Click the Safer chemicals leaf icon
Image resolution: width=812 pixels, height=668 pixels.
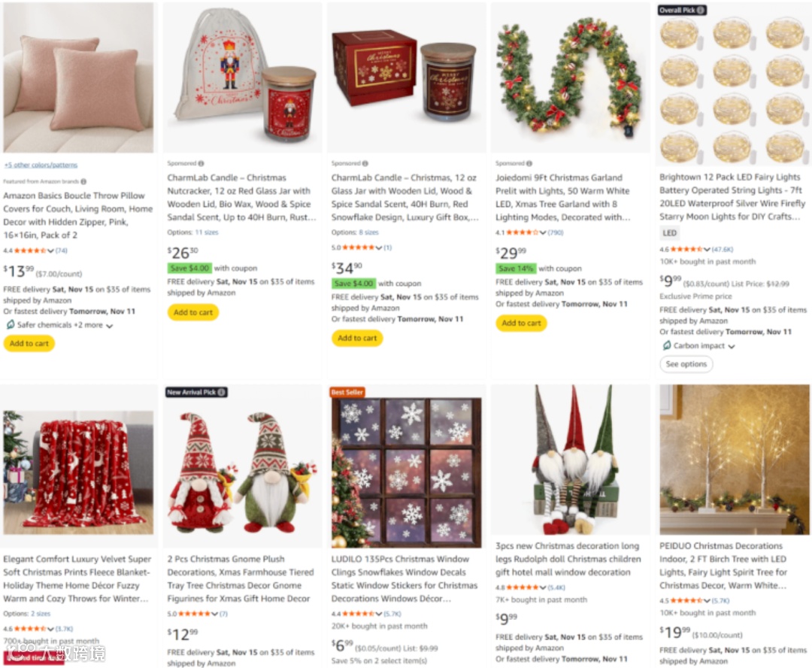pyautogui.click(x=11, y=324)
